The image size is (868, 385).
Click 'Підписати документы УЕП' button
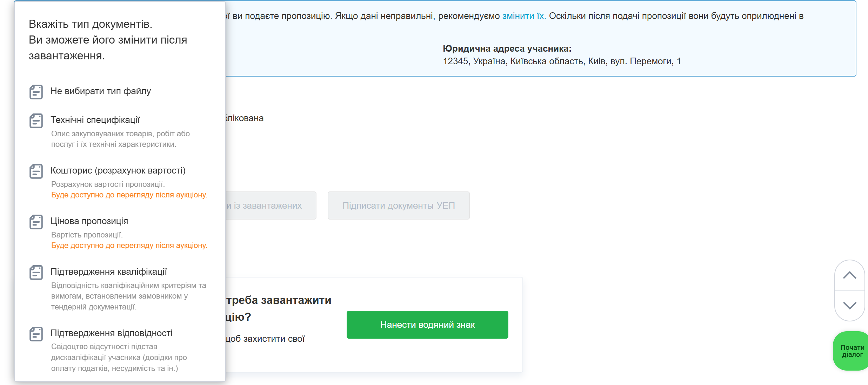click(399, 205)
